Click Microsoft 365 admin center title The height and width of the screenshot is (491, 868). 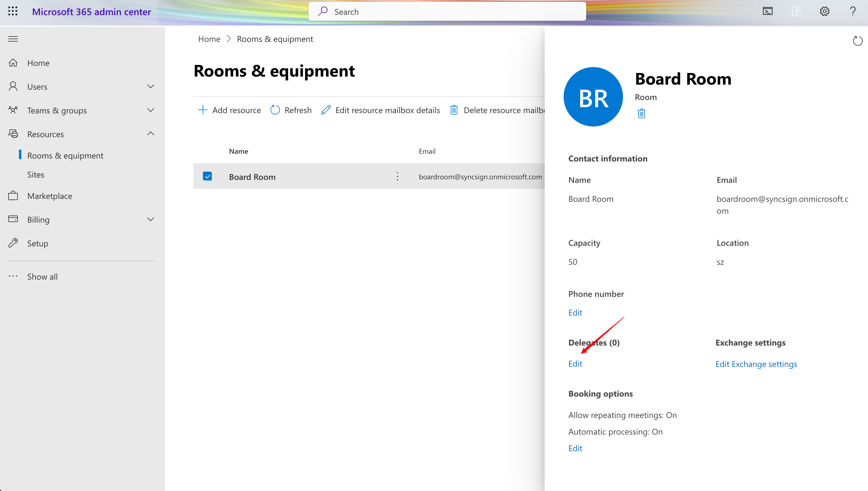pyautogui.click(x=91, y=12)
